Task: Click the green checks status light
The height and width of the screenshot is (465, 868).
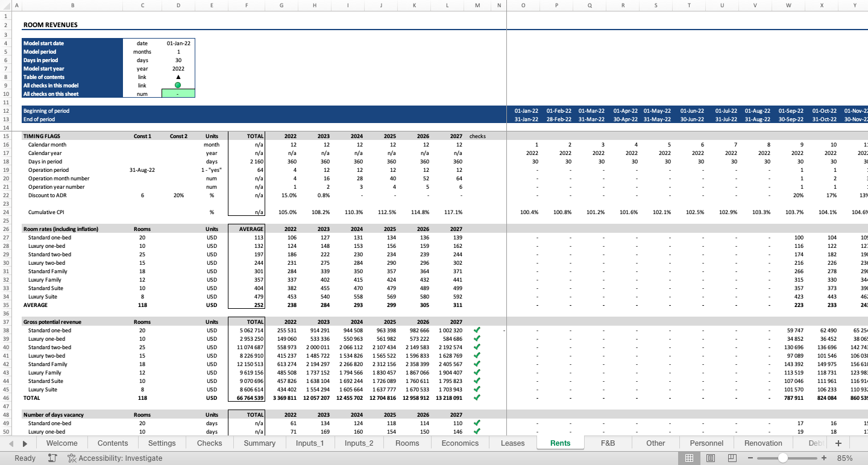Action: [x=178, y=85]
